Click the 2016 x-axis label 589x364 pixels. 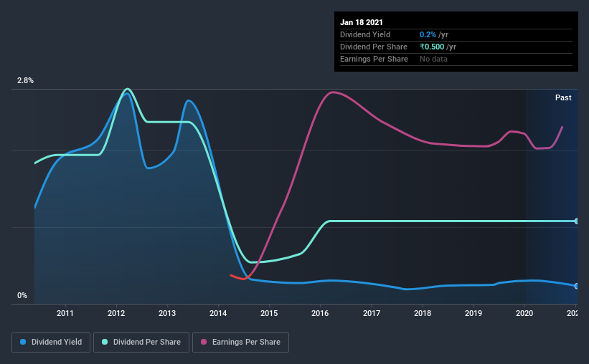(x=320, y=313)
